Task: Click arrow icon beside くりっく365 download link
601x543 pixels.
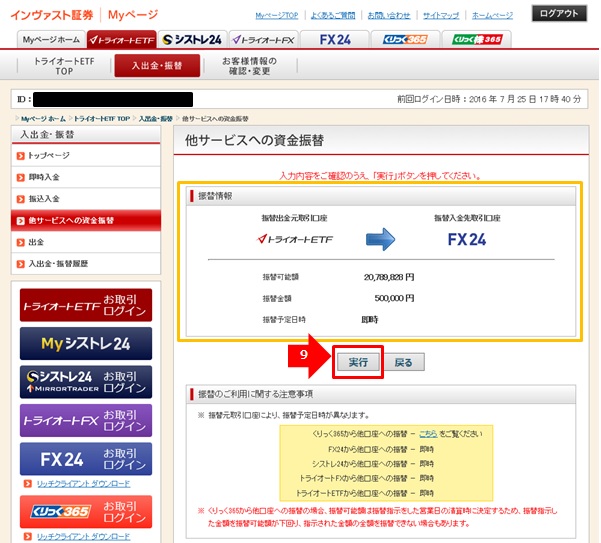Action: (28, 536)
